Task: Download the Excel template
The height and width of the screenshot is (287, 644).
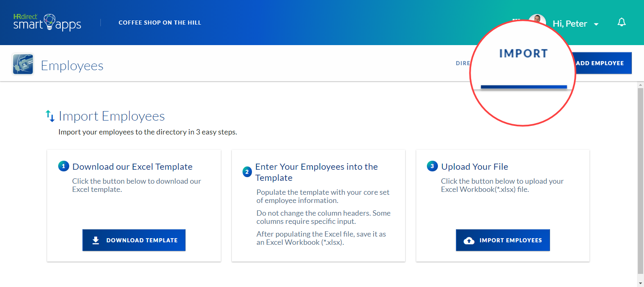Action: 134,240
